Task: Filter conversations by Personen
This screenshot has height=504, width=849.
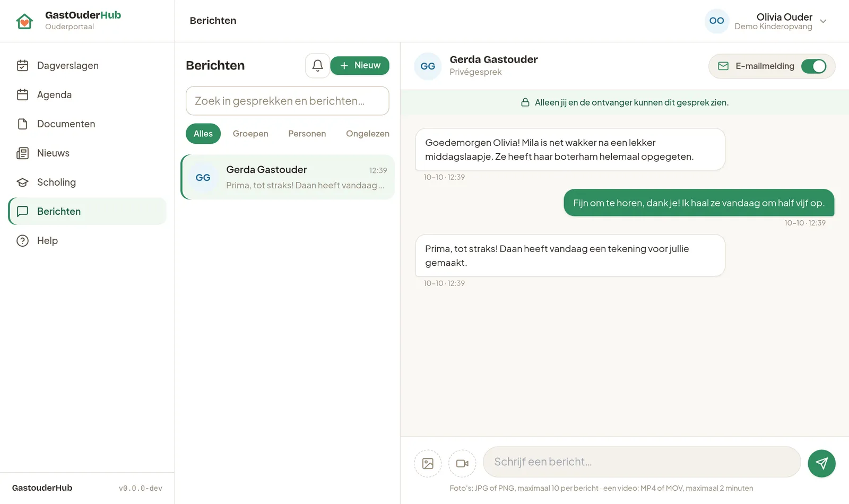Action: click(307, 134)
